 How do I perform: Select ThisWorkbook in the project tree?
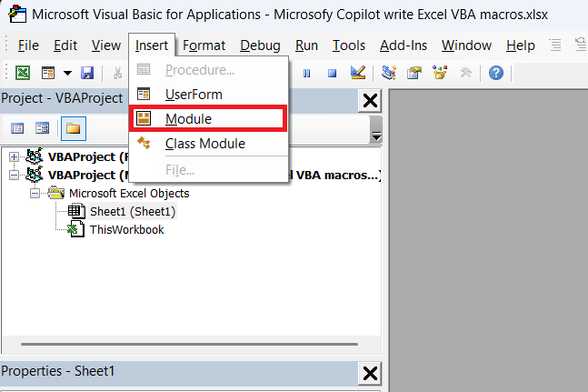pos(126,229)
